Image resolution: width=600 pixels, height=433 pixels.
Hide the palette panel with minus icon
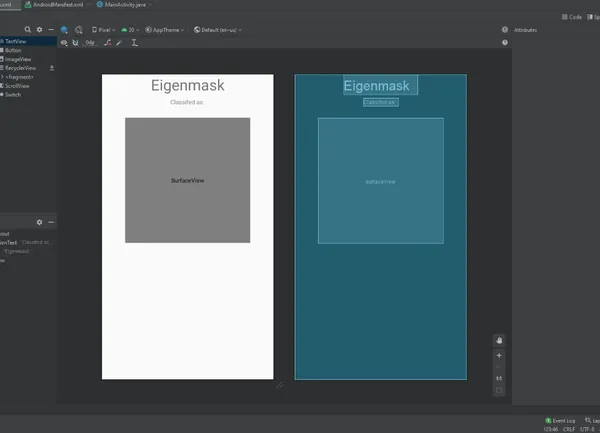51,29
